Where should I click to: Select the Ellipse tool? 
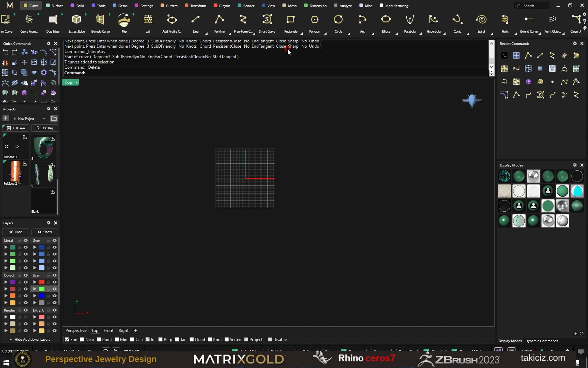(386, 23)
